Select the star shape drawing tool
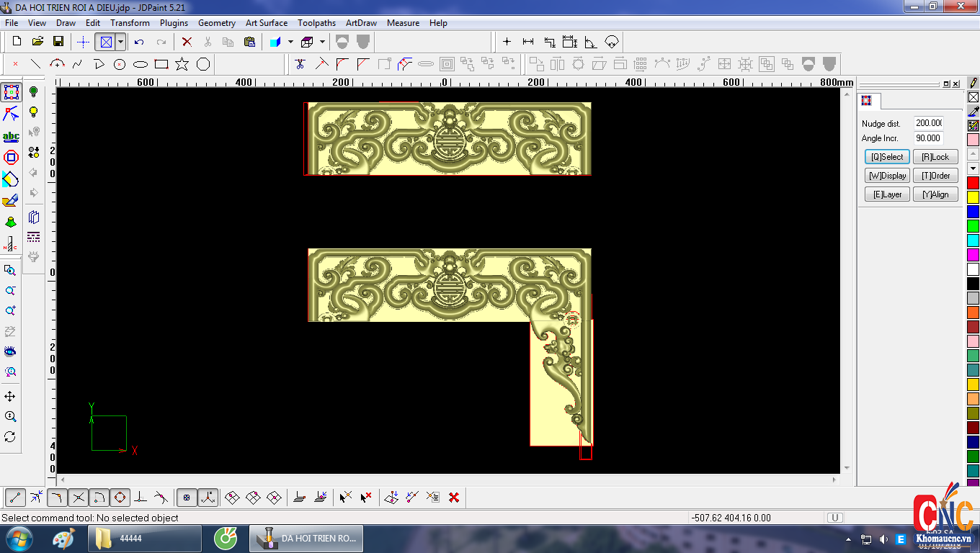 coord(182,64)
